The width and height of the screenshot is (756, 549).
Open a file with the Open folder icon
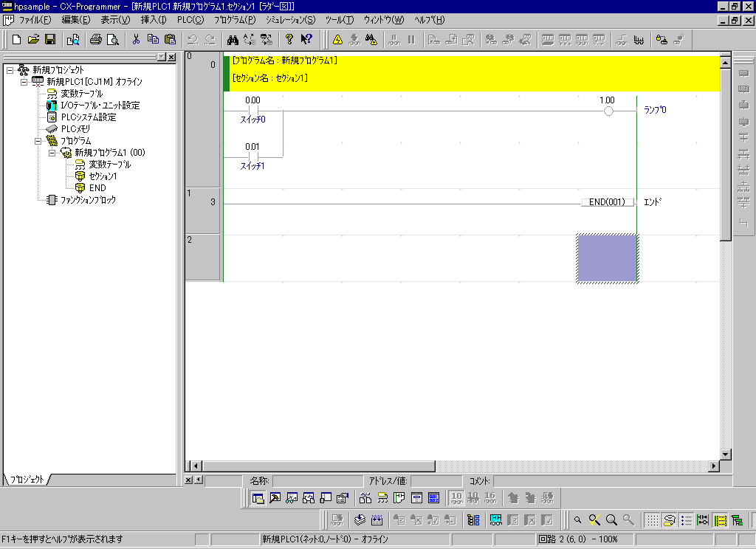pyautogui.click(x=33, y=40)
